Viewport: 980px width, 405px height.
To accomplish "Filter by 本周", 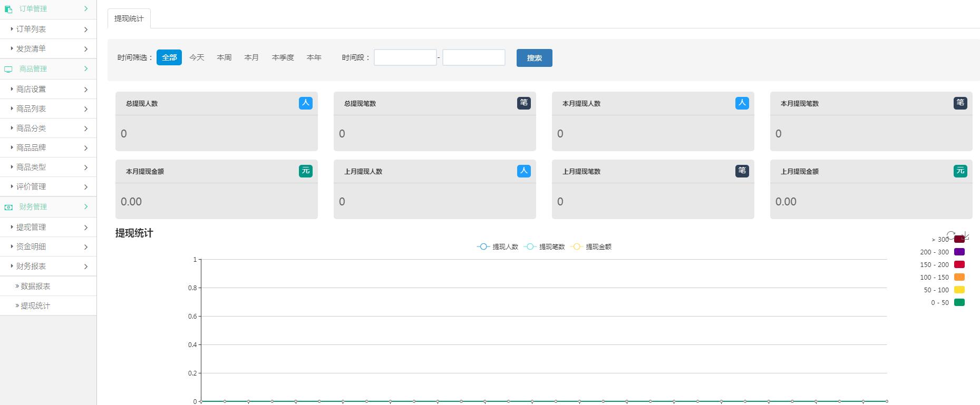I will click(x=224, y=57).
